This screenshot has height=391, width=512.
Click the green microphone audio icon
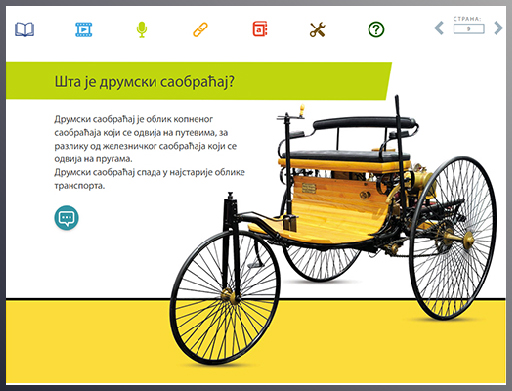(142, 30)
